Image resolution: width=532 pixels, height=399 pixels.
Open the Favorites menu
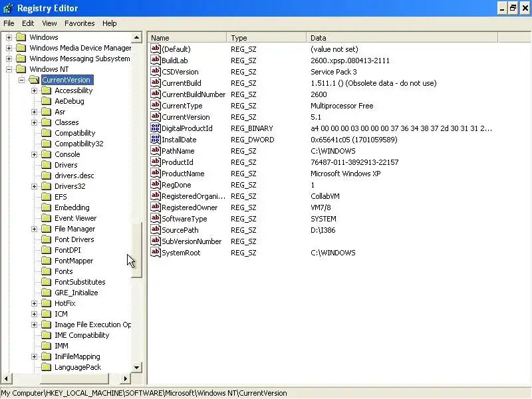[79, 23]
